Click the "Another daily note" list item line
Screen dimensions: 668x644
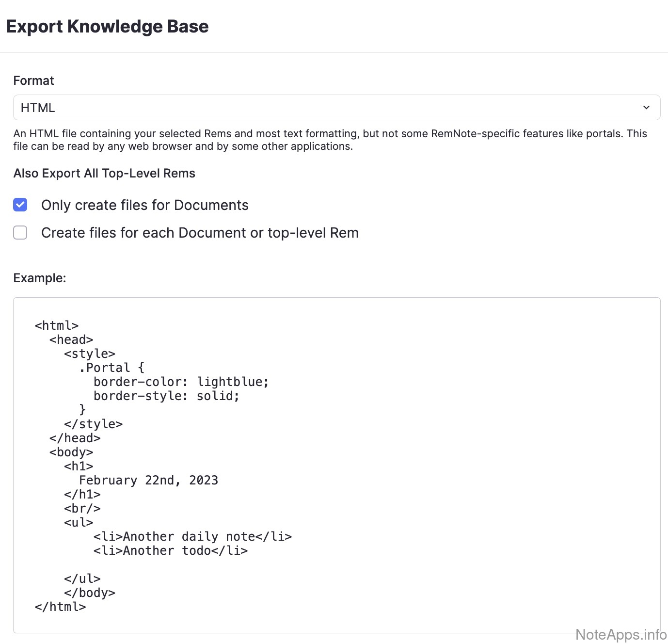(192, 536)
